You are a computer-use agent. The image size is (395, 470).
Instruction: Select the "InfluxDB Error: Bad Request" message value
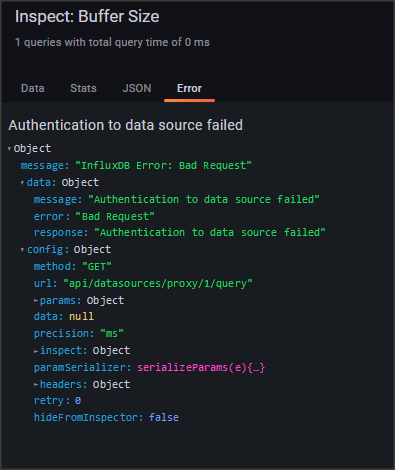point(163,166)
